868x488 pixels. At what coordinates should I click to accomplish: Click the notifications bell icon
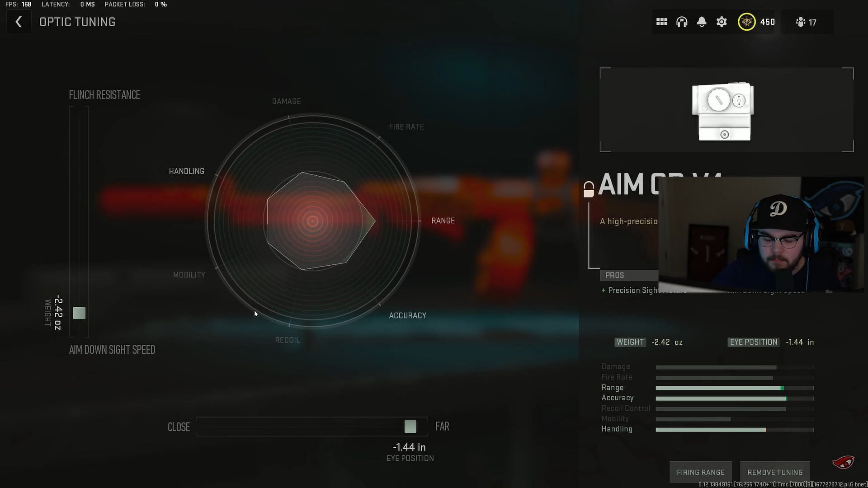(x=701, y=22)
